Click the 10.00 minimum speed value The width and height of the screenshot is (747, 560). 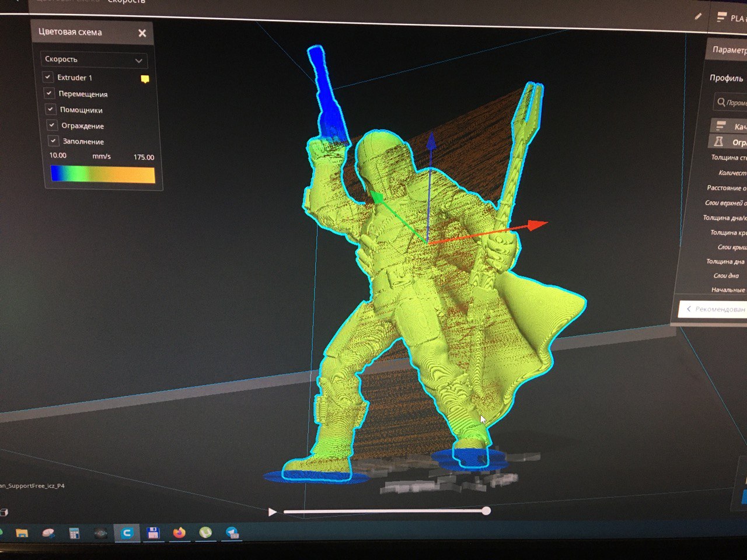[58, 156]
